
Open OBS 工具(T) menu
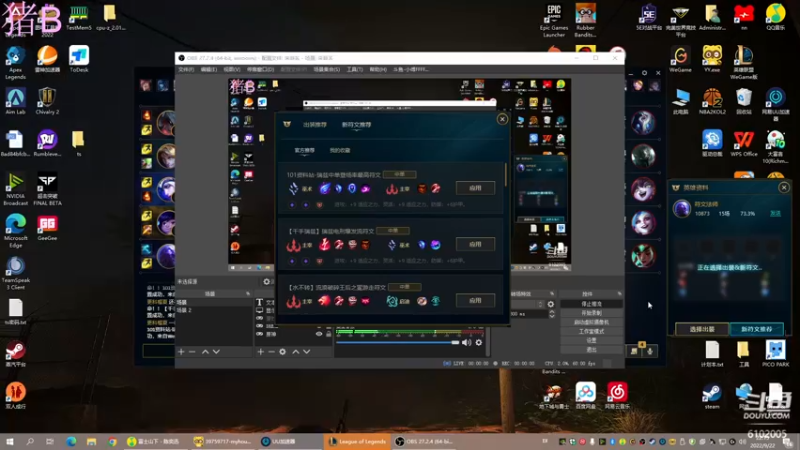pos(355,69)
